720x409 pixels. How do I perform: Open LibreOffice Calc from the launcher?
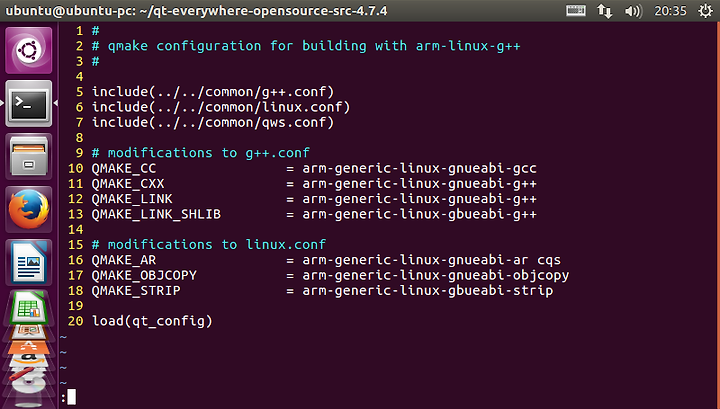pos(28,307)
